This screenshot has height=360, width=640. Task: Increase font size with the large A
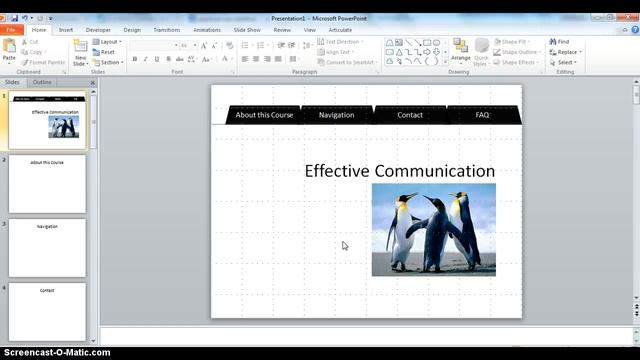(204, 45)
